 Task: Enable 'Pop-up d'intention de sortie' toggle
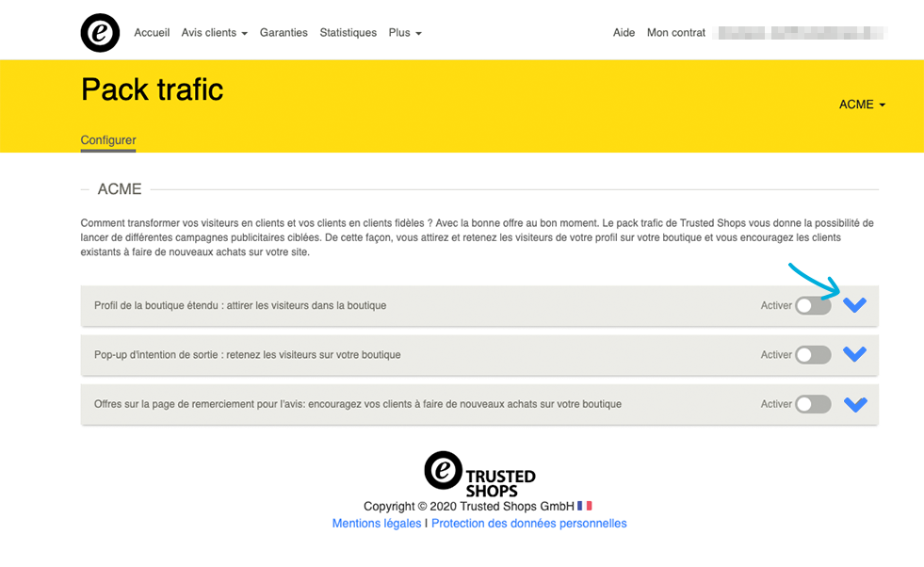coord(813,355)
